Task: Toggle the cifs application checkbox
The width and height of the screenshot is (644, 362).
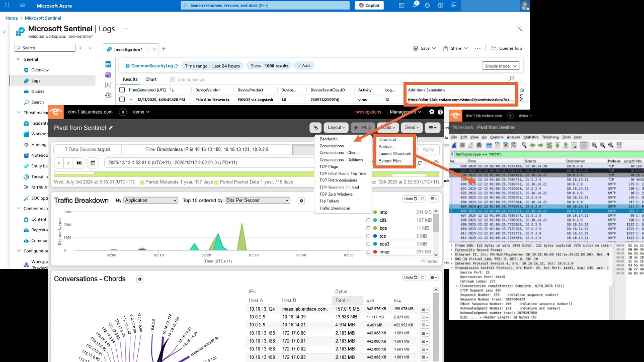Action: coord(368,220)
